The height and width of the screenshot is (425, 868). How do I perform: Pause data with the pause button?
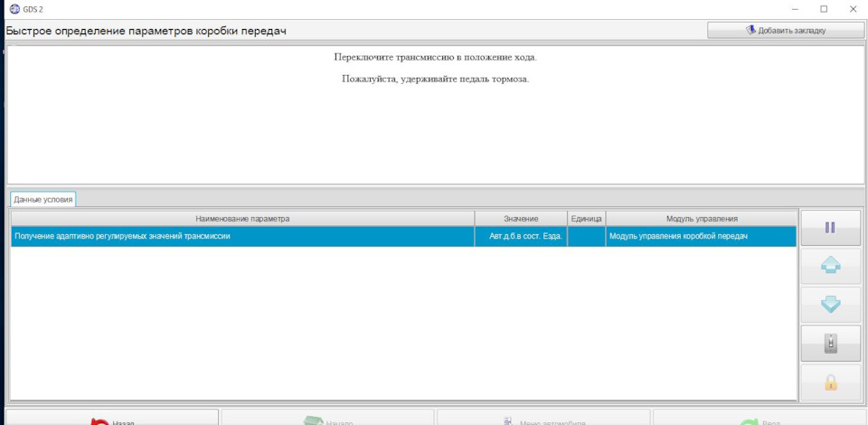(830, 228)
